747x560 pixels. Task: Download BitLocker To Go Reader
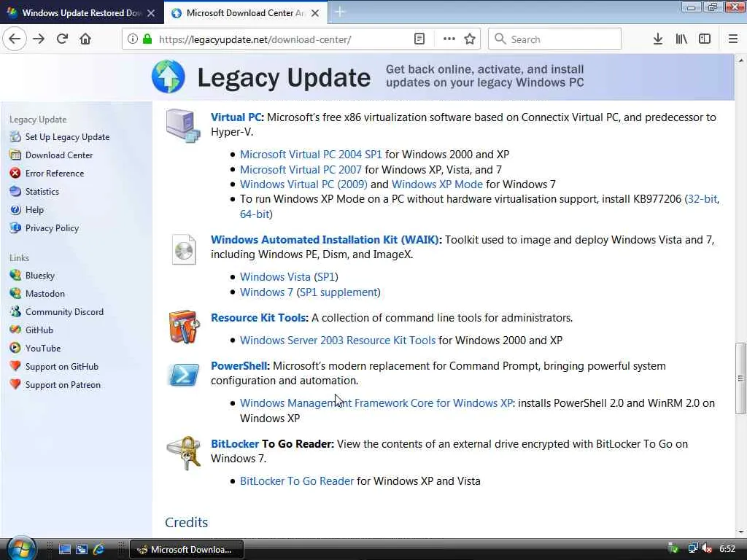click(297, 481)
